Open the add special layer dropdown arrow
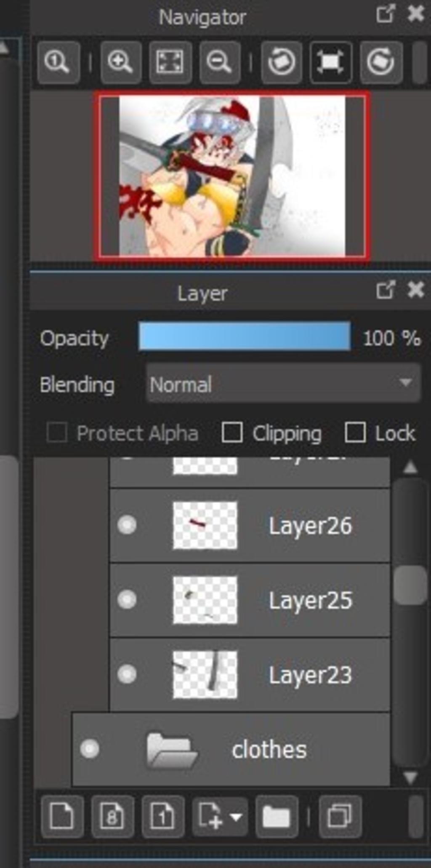 click(x=236, y=817)
